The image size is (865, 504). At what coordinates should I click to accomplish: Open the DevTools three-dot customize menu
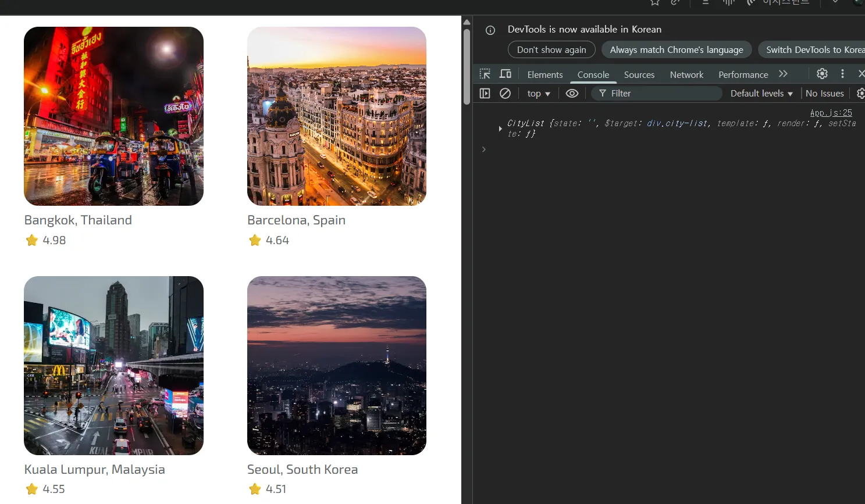click(x=842, y=74)
